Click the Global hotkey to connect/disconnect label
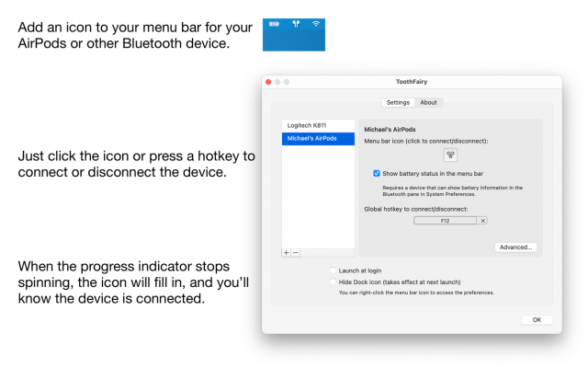This screenshot has width=588, height=368. coord(416,209)
